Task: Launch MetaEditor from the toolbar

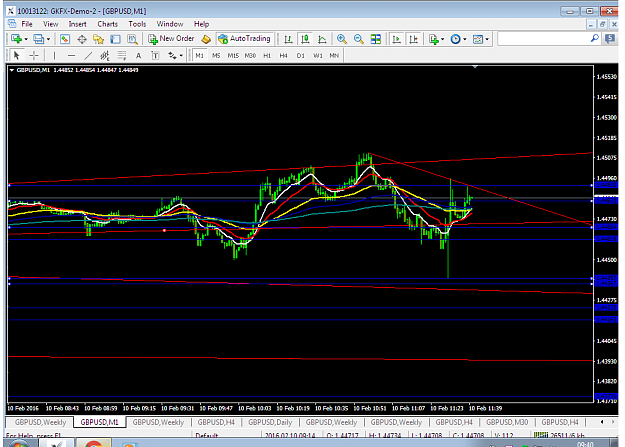Action: (x=206, y=39)
